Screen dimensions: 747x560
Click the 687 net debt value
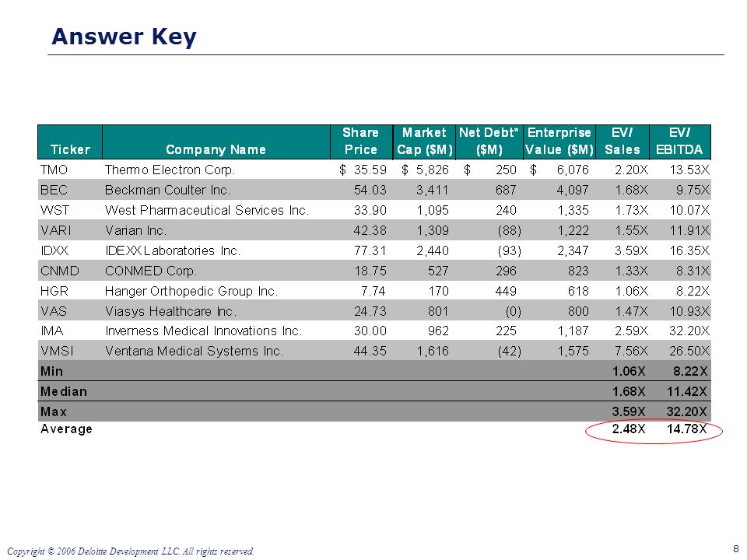506,190
